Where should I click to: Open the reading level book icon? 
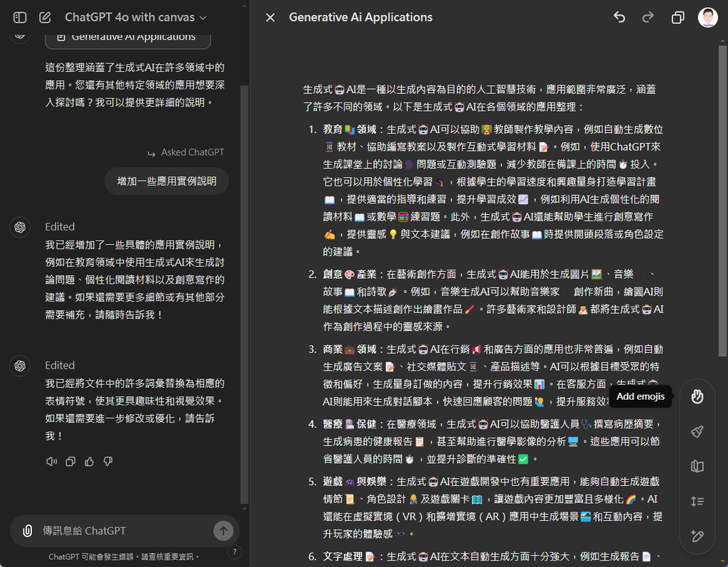(697, 466)
